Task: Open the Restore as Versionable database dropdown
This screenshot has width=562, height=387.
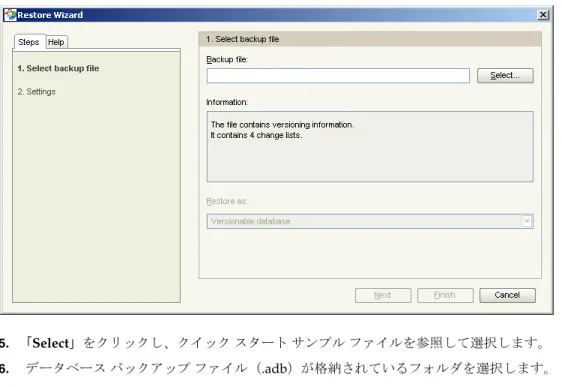Action: [x=370, y=221]
